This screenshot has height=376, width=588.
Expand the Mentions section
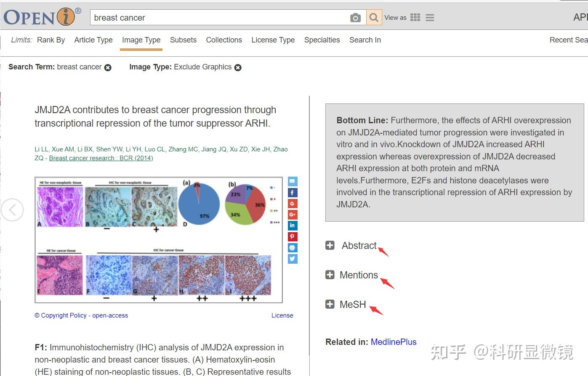point(330,275)
